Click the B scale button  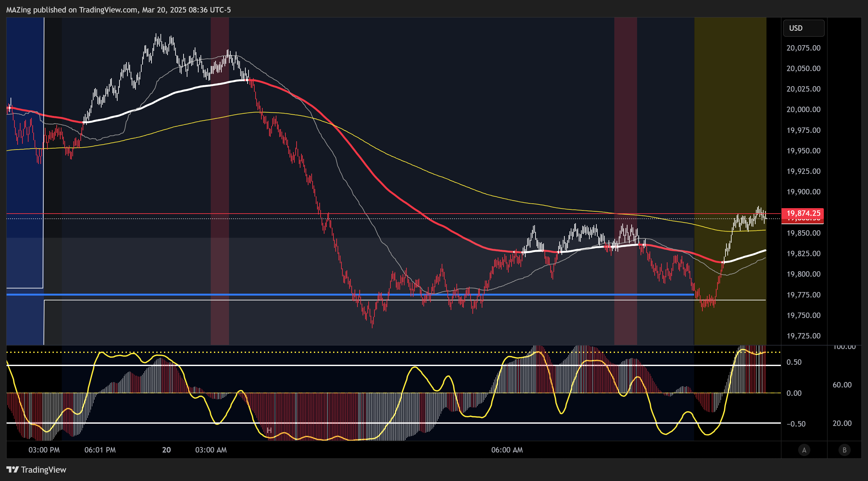point(844,450)
